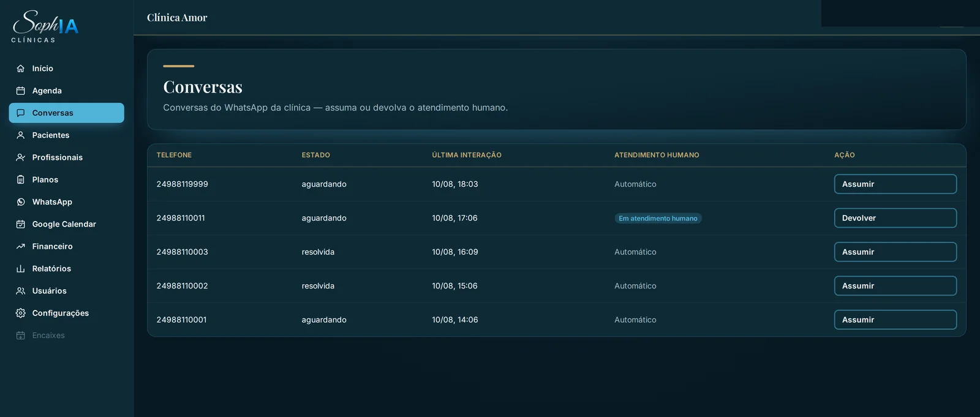Click the Estado column header

(315, 155)
